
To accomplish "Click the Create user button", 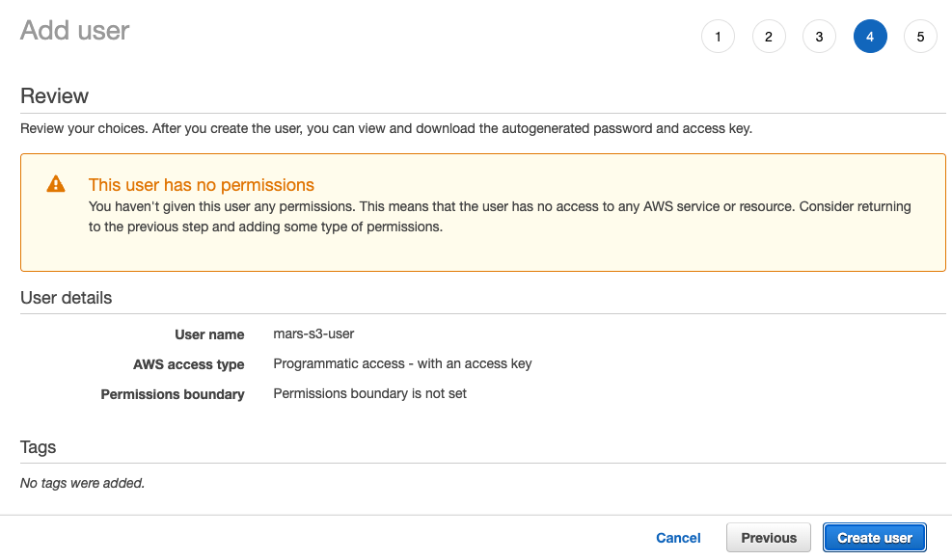I will (x=874, y=538).
